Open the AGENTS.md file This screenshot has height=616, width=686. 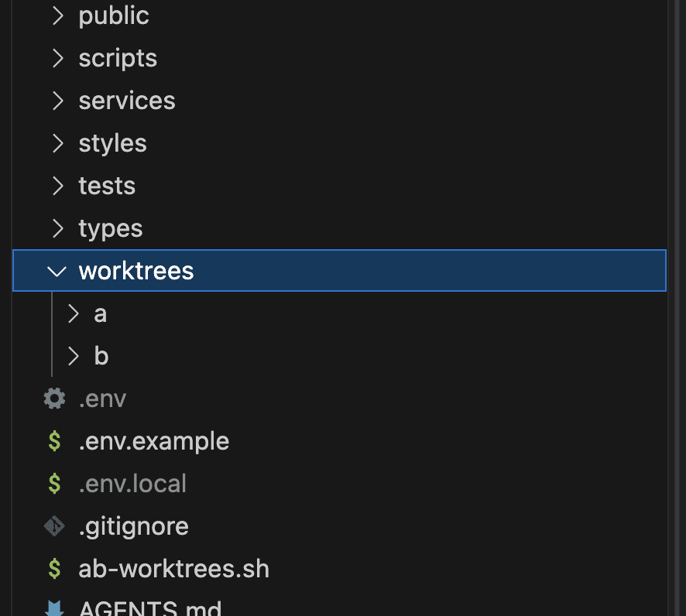(150, 608)
